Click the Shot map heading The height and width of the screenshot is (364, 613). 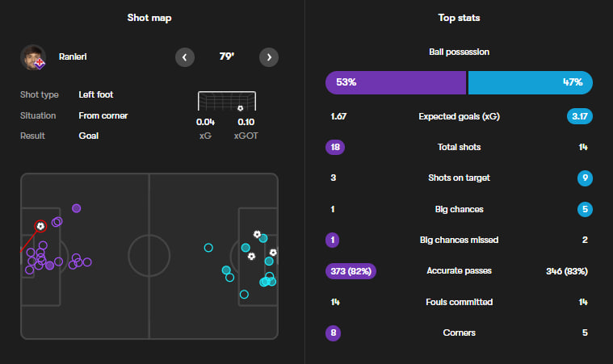149,18
